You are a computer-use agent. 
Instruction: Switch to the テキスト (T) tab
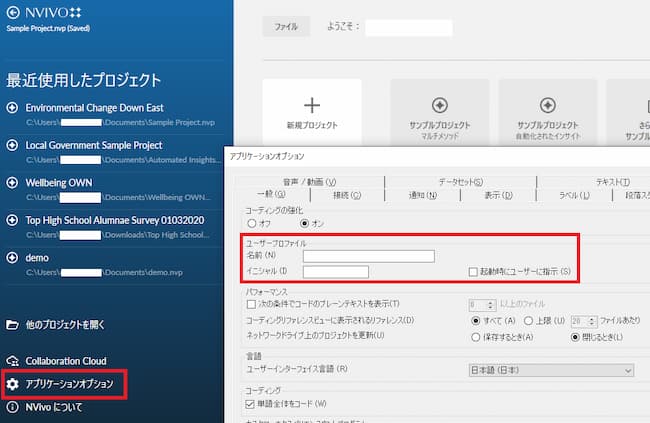click(x=613, y=182)
